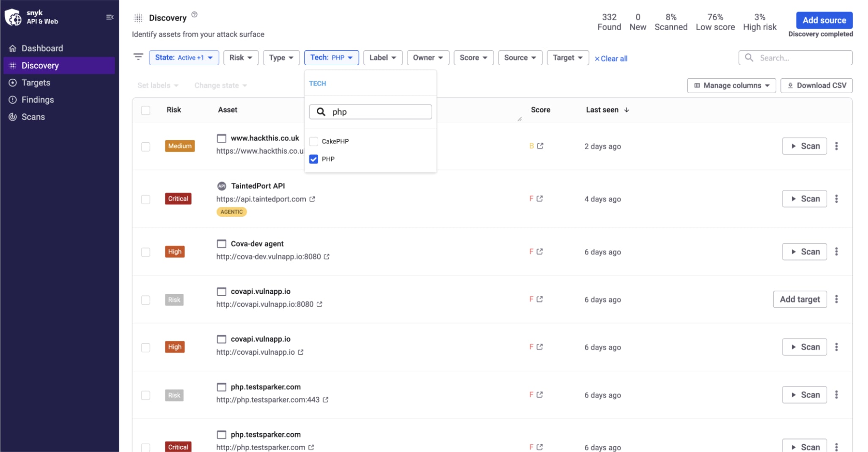Select the www.hackthis.co.uk row checkbox

[146, 146]
